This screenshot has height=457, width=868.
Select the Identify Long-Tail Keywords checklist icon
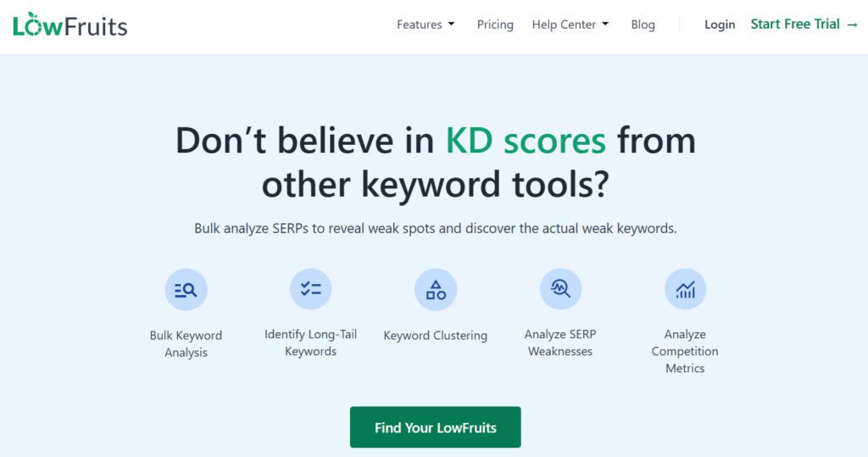310,289
